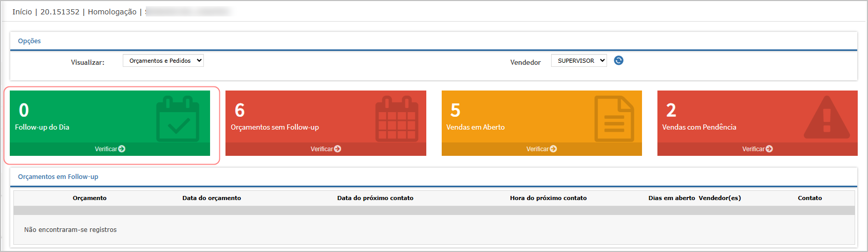Click the 'Dias em aberto' column header

tap(672, 198)
